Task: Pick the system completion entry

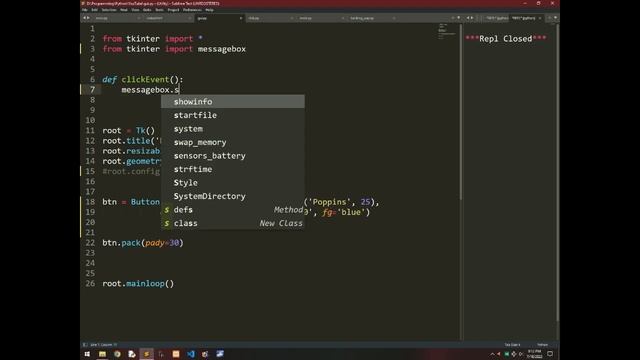Action: click(233, 129)
